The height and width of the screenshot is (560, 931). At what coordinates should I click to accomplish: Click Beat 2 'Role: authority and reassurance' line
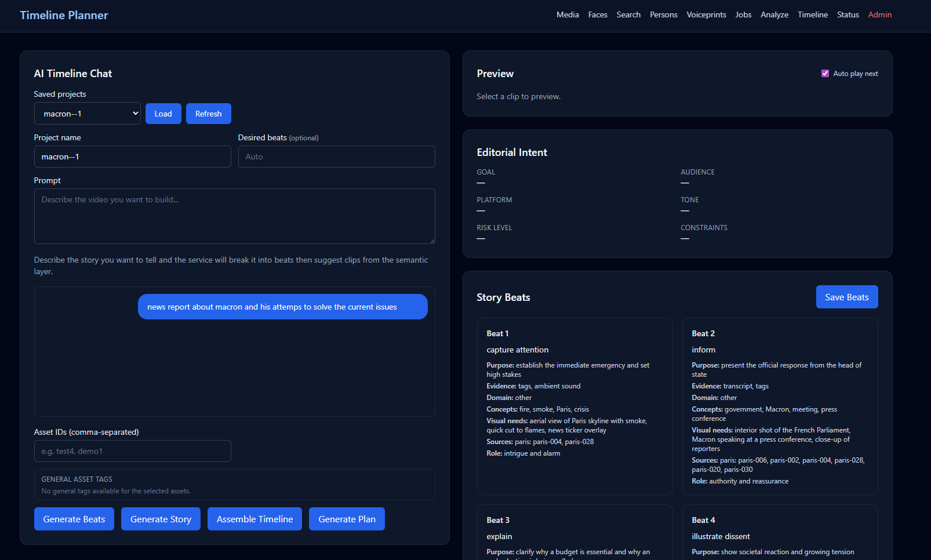740,481
